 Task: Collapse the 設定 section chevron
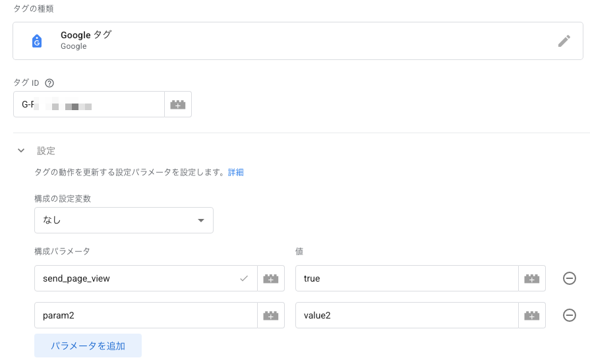21,150
